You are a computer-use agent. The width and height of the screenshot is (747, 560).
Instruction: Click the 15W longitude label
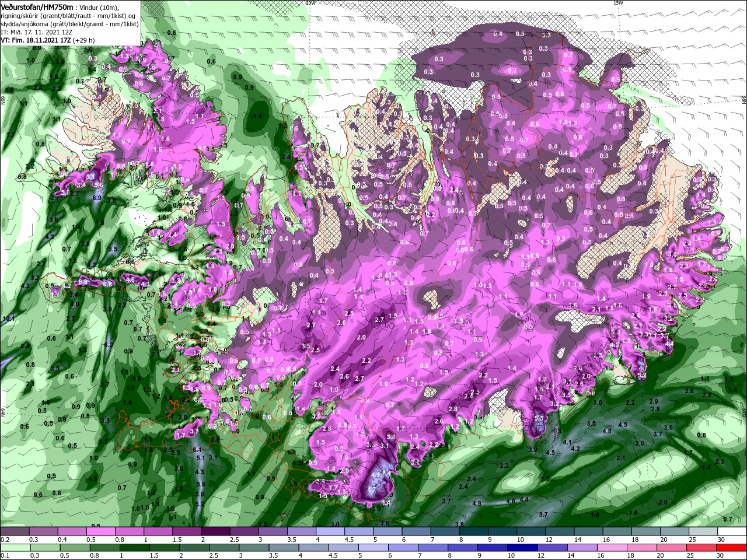[x=618, y=3]
